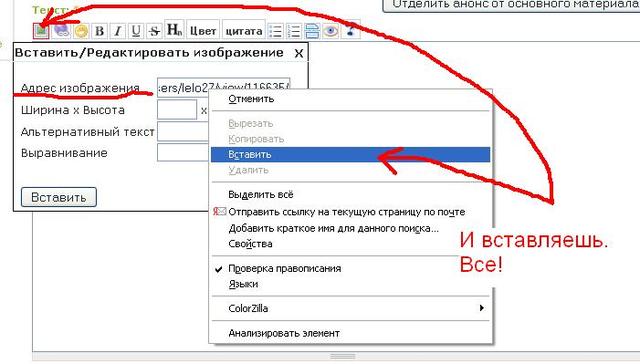Screen dimensions: 640x364
Task: Click the editor resize handle at bottom
Action: pyautogui.click(x=342, y=356)
